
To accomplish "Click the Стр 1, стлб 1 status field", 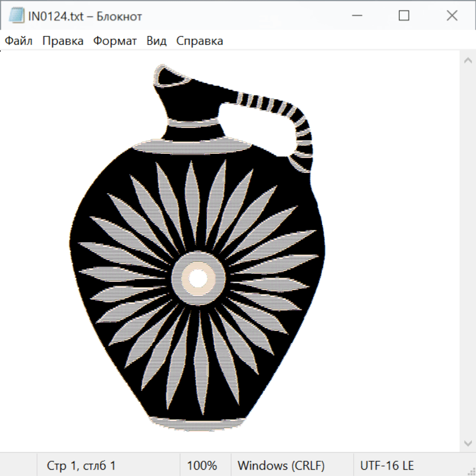I will pos(81,465).
